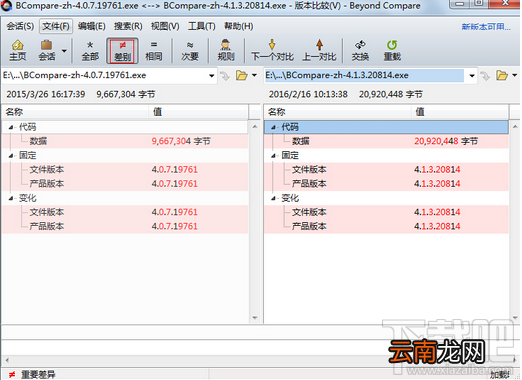
Task: Click left file date 2015/3/26 16:17:39
Action: coord(46,94)
